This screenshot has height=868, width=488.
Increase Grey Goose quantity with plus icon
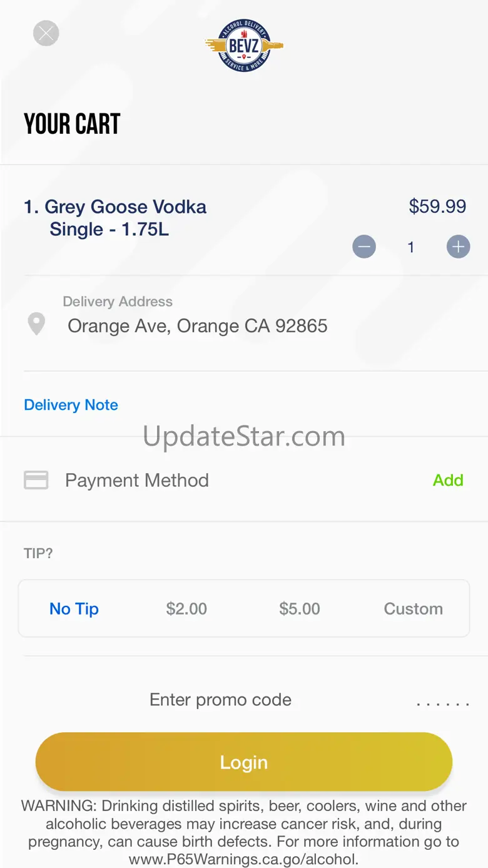(x=458, y=247)
